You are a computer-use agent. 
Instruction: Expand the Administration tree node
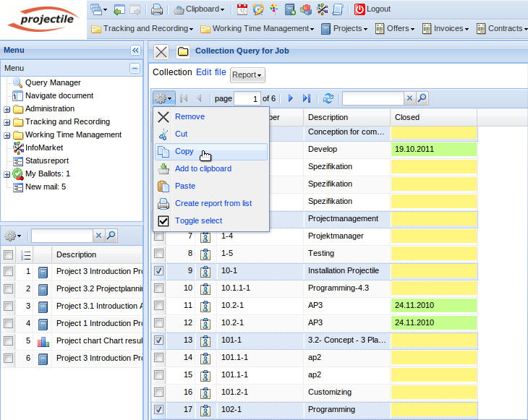tap(7, 109)
